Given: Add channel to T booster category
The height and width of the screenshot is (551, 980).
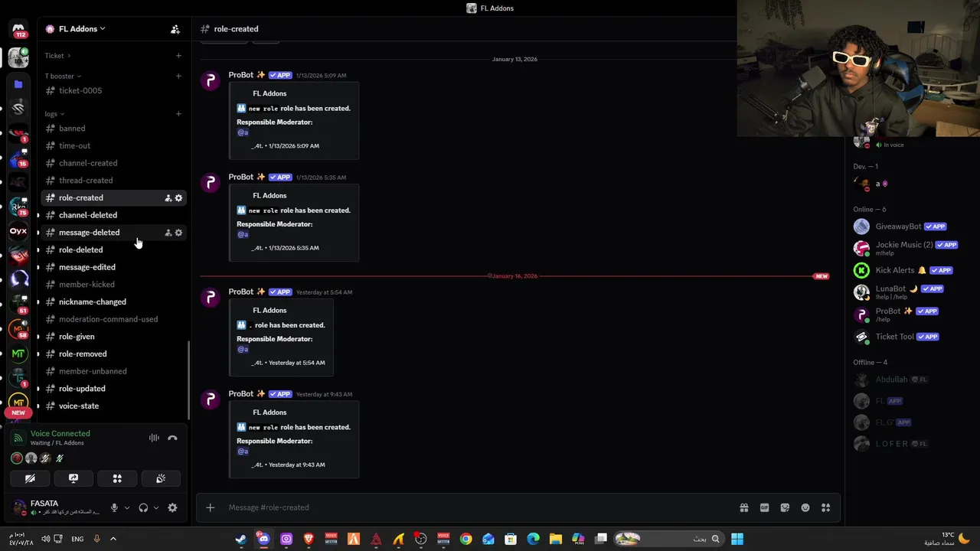Looking at the screenshot, I should (178, 76).
